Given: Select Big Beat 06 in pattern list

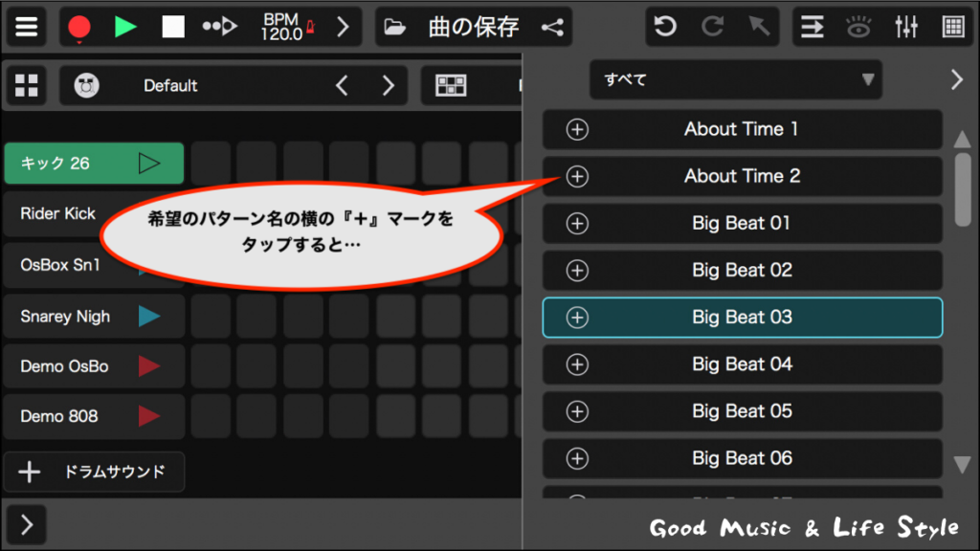Looking at the screenshot, I should (743, 458).
